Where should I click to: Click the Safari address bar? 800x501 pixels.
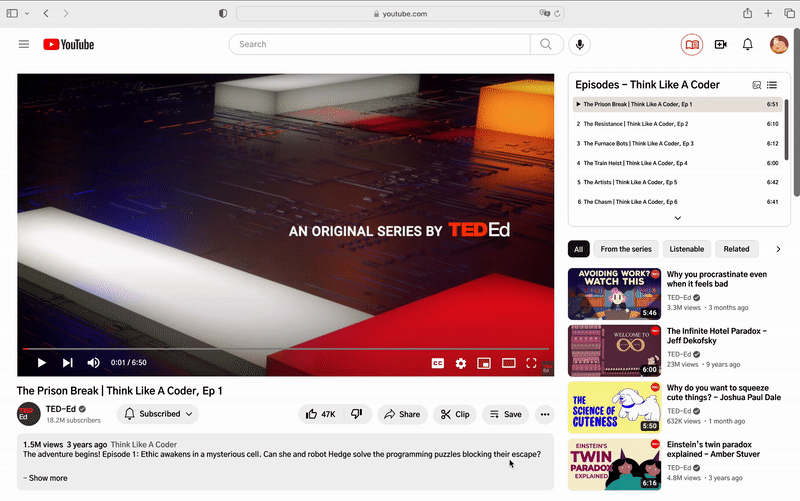coord(400,14)
